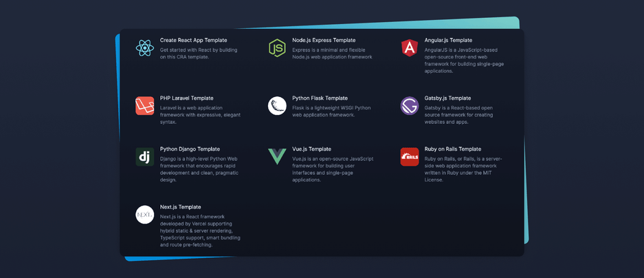
Task: Click description 'Express is a minimal and flexible'
Action: coord(330,50)
